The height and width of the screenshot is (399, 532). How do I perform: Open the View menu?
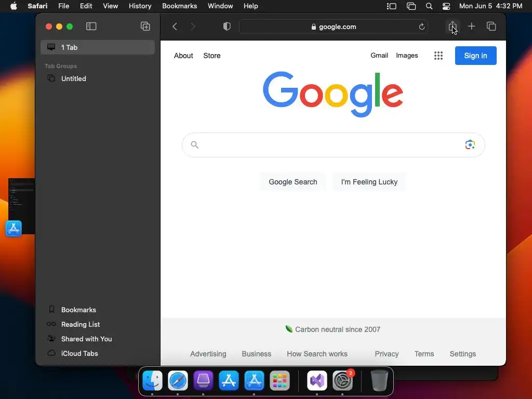(110, 6)
